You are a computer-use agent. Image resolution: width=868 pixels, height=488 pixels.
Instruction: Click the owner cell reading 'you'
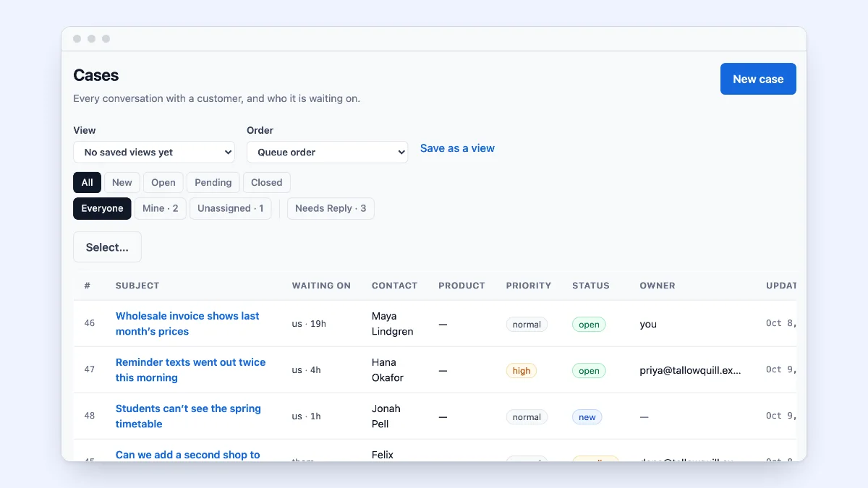tap(648, 324)
